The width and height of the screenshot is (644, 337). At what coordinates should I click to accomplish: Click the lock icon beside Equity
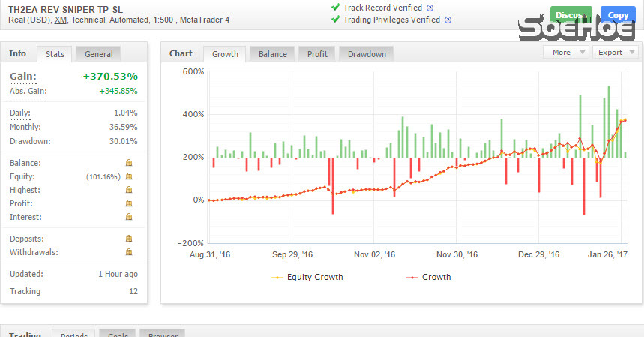pyautogui.click(x=129, y=176)
